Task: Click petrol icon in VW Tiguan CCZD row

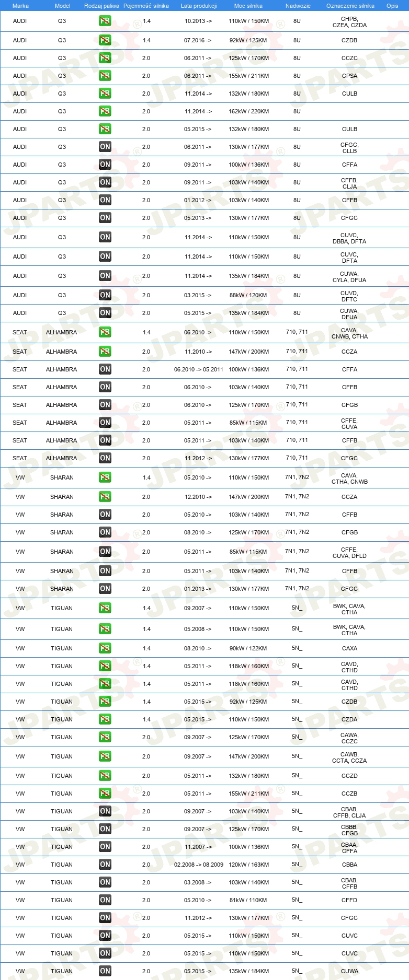Action: [105, 776]
